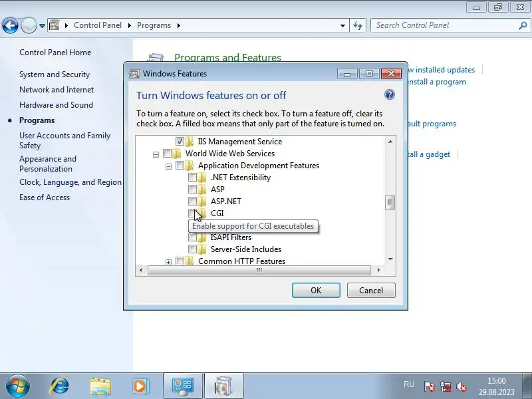The image size is (532, 399).
Task: Click horizontal scroll left arrow
Action: pos(141,271)
